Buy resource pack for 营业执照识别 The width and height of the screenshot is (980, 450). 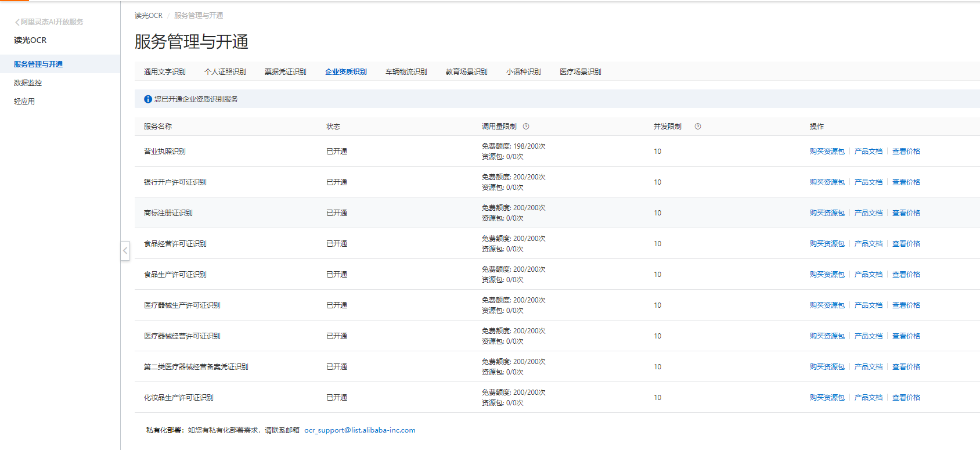point(827,152)
